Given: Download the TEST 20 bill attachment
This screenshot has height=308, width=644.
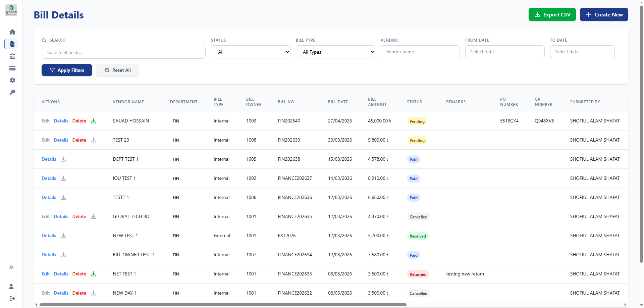Looking at the screenshot, I should (94, 140).
